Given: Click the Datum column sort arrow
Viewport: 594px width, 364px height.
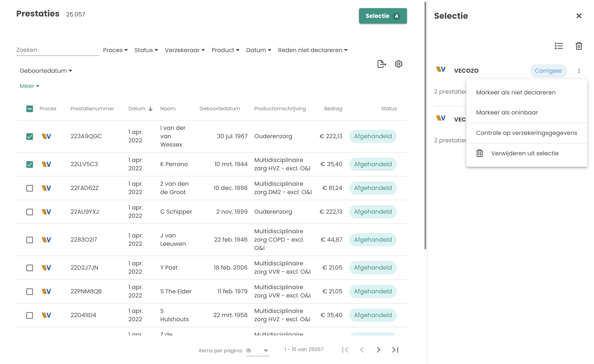Looking at the screenshot, I should [151, 109].
